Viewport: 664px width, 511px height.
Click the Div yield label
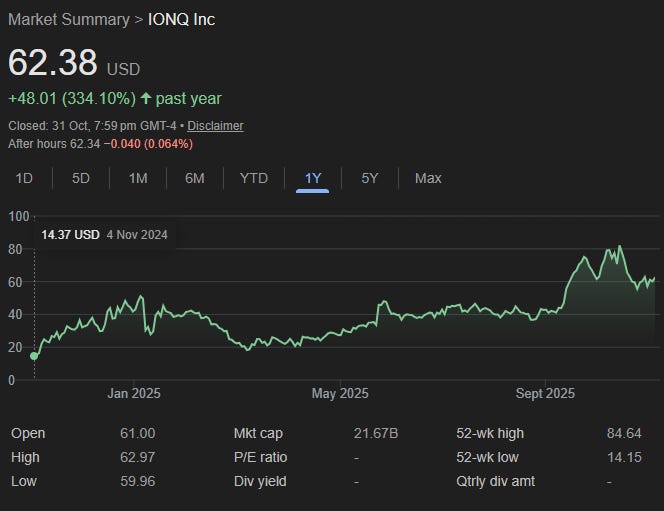coord(260,481)
